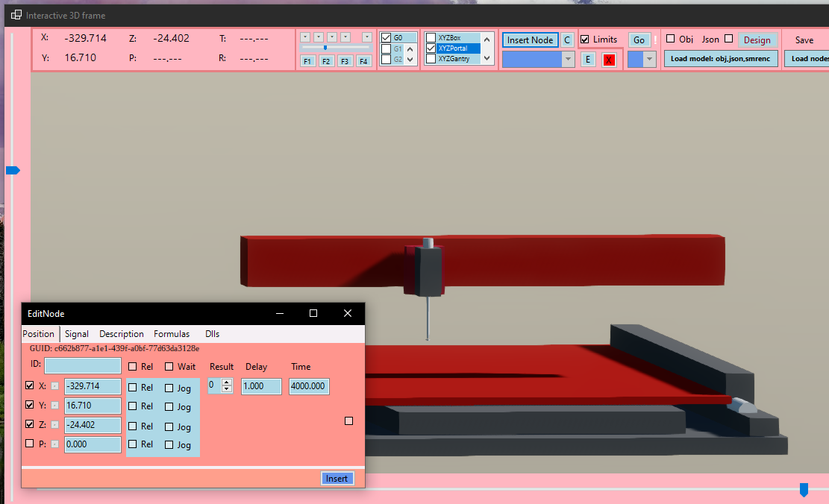Toggle Rel checkbox in the Y row
The width and height of the screenshot is (829, 504).
(133, 406)
